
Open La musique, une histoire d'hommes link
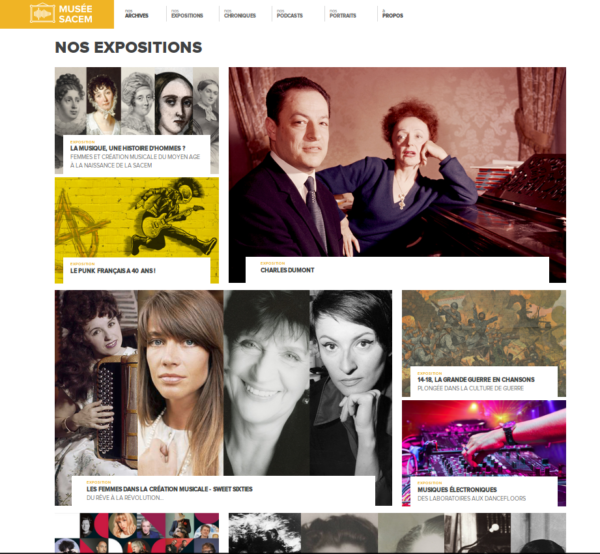128,148
